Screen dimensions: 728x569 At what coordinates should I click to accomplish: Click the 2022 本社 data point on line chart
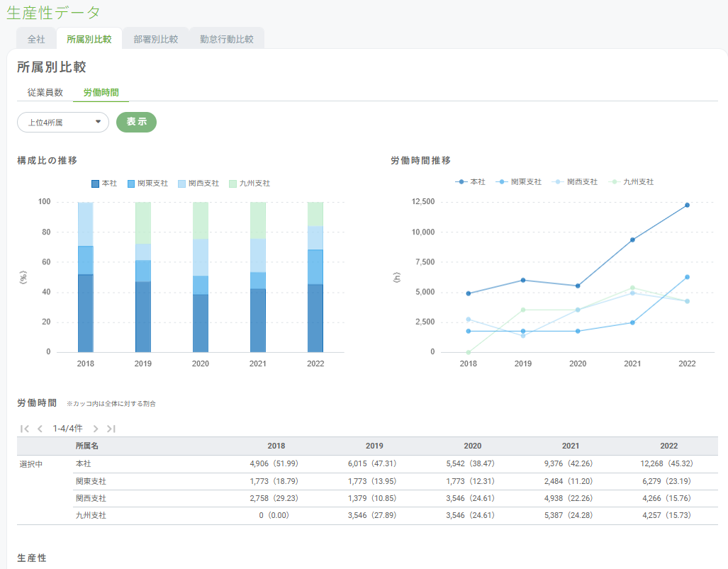point(687,205)
